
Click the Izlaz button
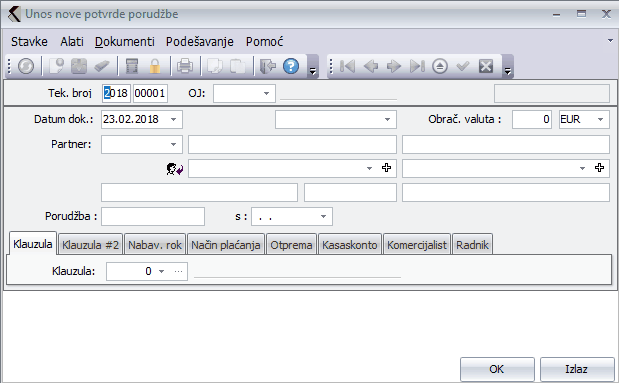tap(577, 369)
